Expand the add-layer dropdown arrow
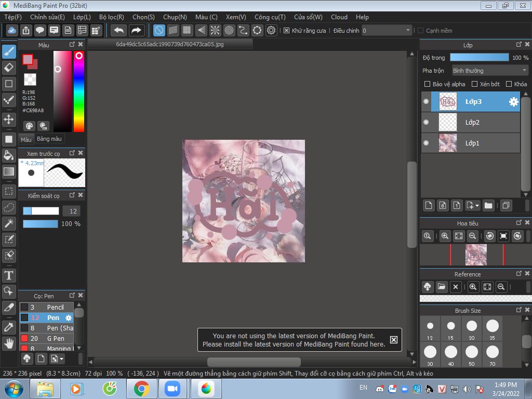 477,206
